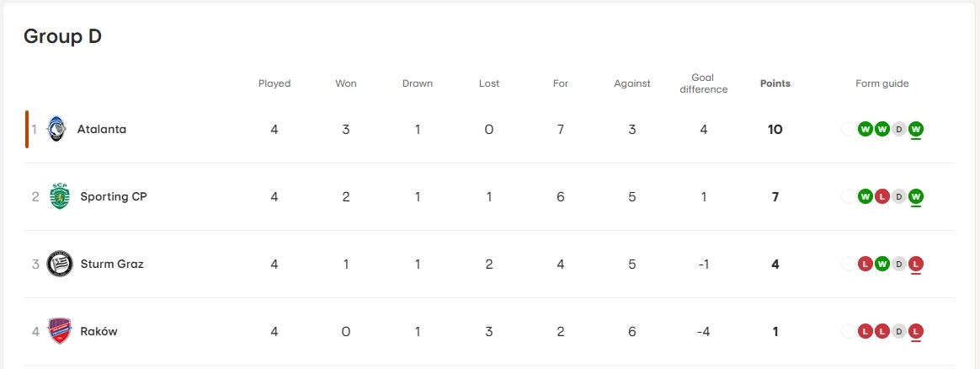Click Sturm Graz's green win badge
Image resolution: width=980 pixels, height=369 pixels.
point(881,264)
